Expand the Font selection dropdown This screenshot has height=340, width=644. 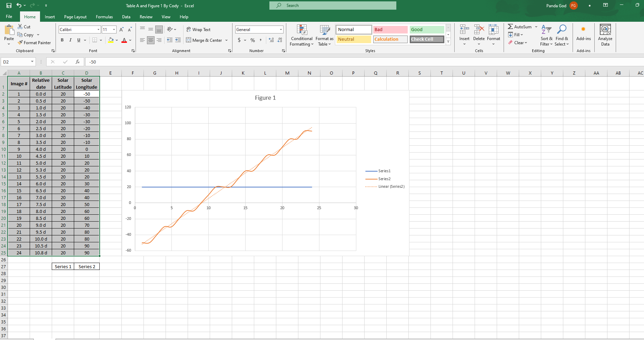click(x=98, y=29)
